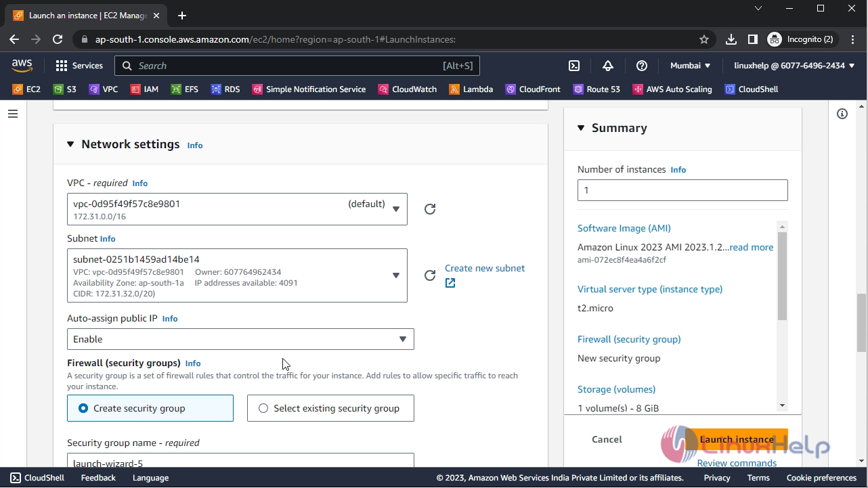This screenshot has height=488, width=868.
Task: Open Cookie preferences in footer
Action: click(x=821, y=478)
